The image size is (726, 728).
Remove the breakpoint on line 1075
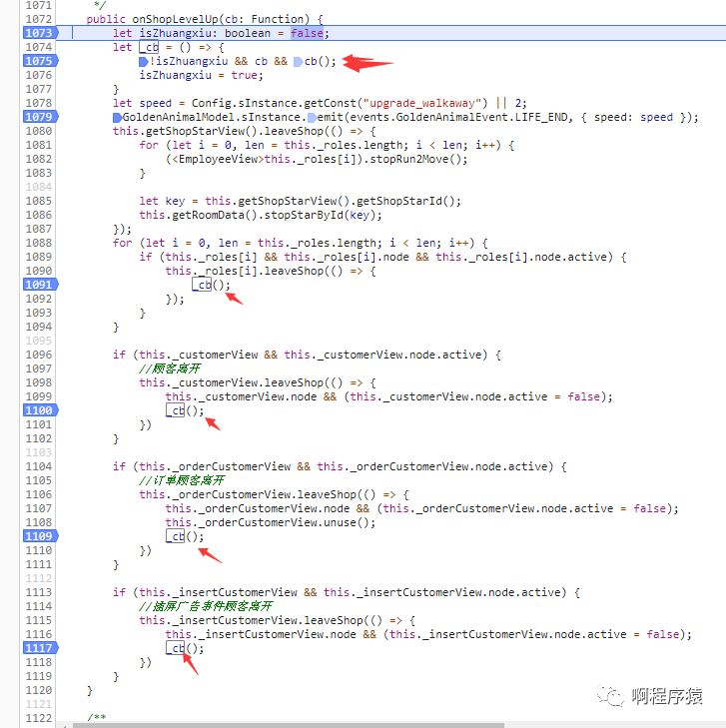tap(40, 61)
